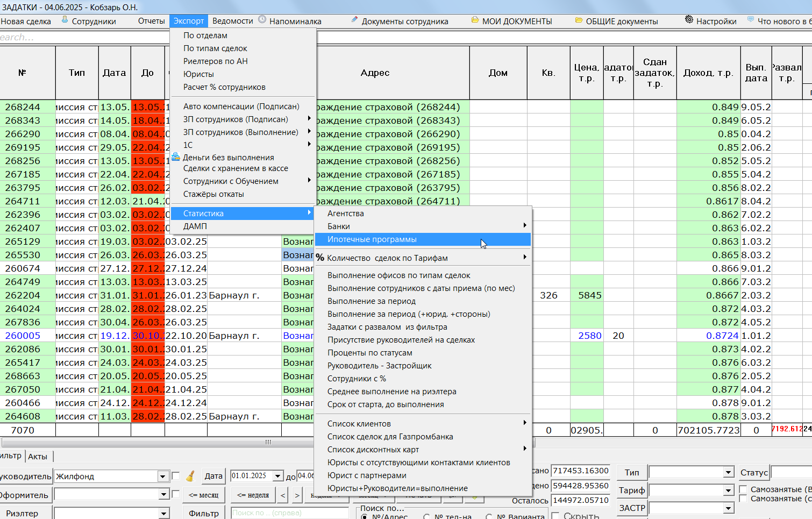Click the percent icon of Количество сделок по Тарифам
812x519 pixels.
[320, 258]
